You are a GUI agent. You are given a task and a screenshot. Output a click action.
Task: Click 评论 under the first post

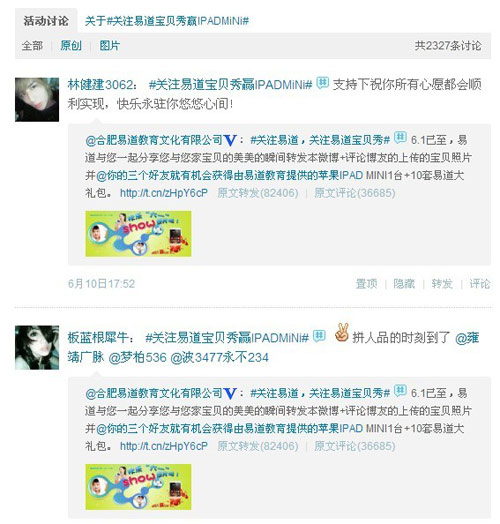(x=480, y=284)
